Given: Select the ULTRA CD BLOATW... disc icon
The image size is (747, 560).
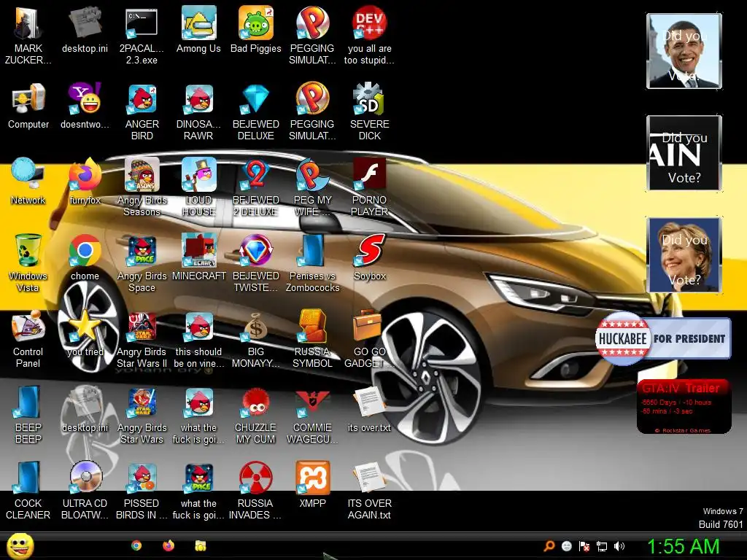Looking at the screenshot, I should tap(85, 478).
